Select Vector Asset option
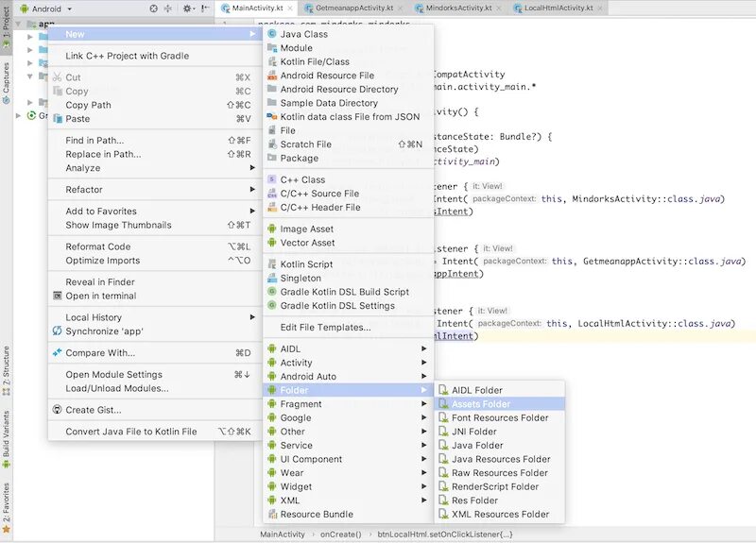This screenshot has width=756, height=543. pyautogui.click(x=348, y=243)
